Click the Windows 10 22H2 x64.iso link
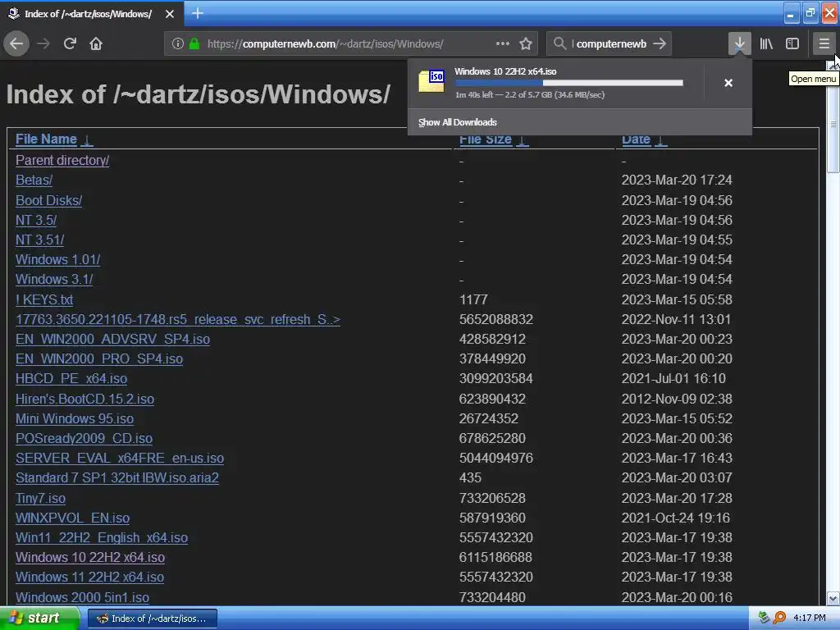Viewport: 840px width, 630px height. pos(90,558)
